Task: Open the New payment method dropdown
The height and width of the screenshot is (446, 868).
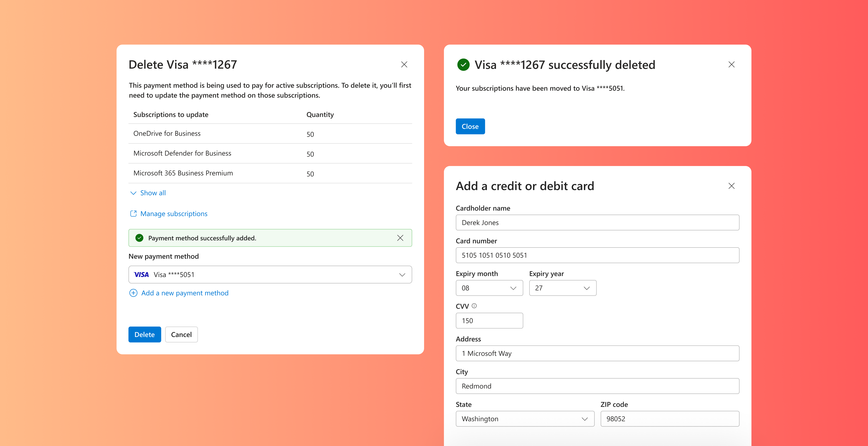Action: point(270,275)
